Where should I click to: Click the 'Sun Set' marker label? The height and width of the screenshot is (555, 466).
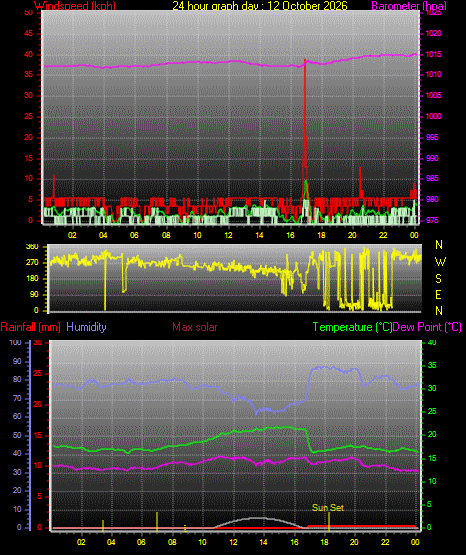point(328,508)
